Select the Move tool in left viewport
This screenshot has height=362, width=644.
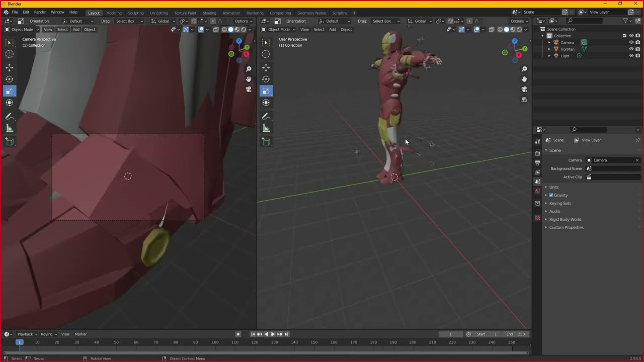10,67
